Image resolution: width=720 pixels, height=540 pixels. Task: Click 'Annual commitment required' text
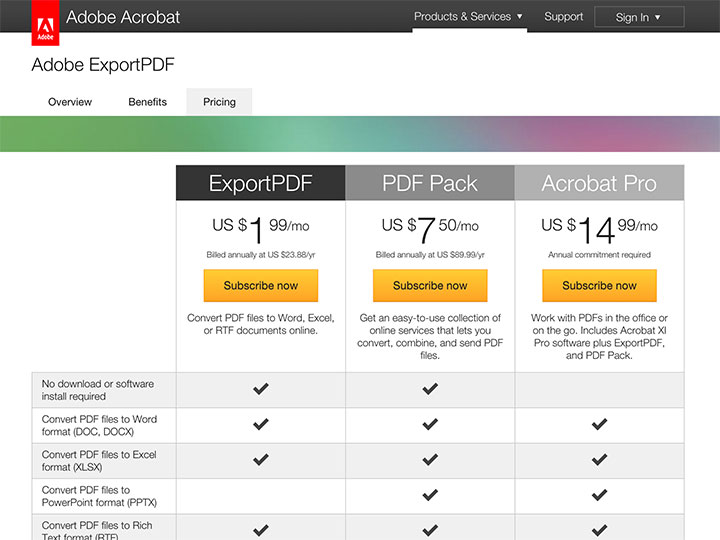(x=599, y=254)
